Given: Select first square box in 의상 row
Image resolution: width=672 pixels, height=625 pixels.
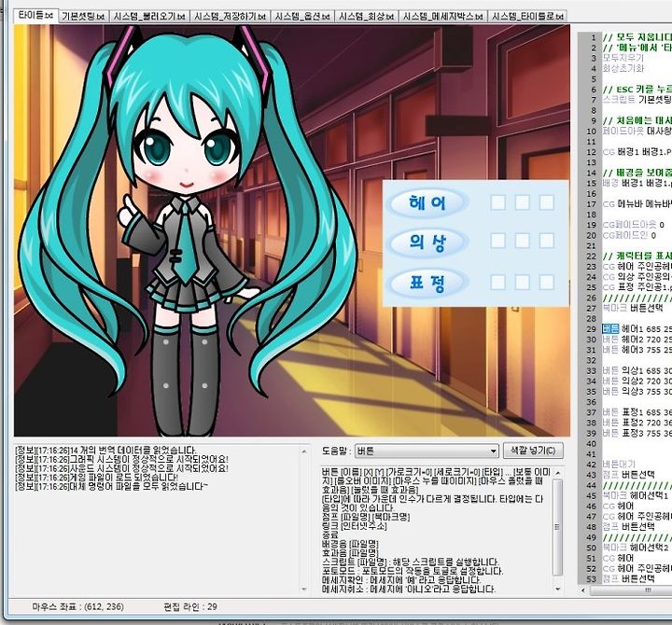Looking at the screenshot, I should [x=497, y=241].
